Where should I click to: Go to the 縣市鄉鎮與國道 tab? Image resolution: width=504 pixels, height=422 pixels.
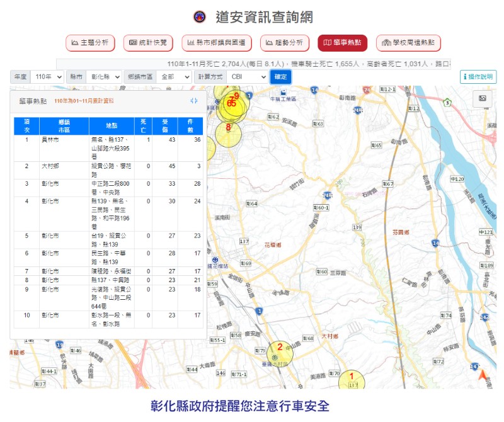217,43
